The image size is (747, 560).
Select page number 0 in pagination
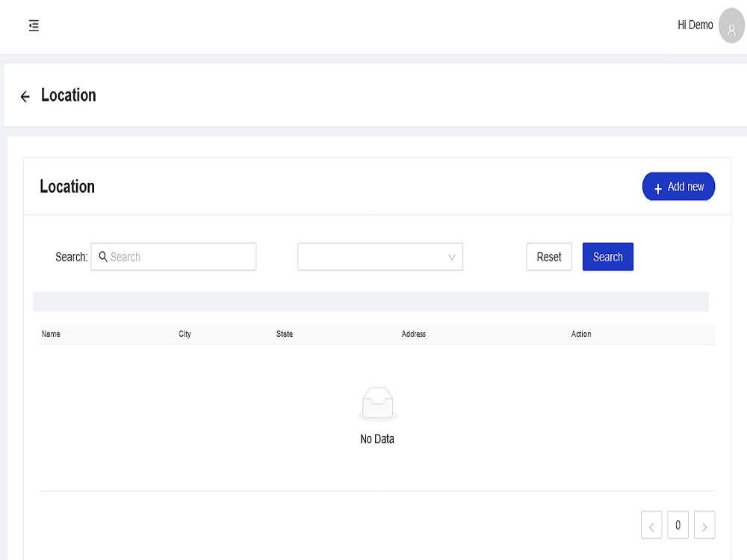pyautogui.click(x=678, y=525)
